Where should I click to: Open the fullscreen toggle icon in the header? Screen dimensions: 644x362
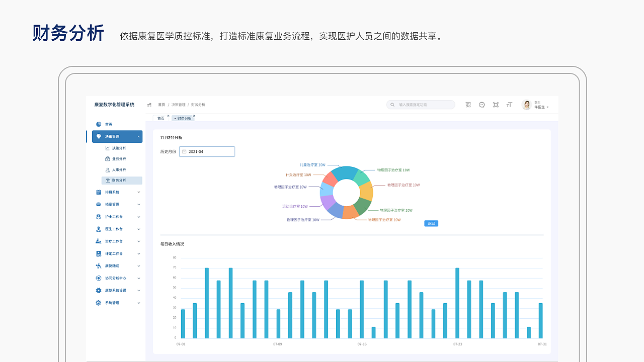[x=496, y=105]
